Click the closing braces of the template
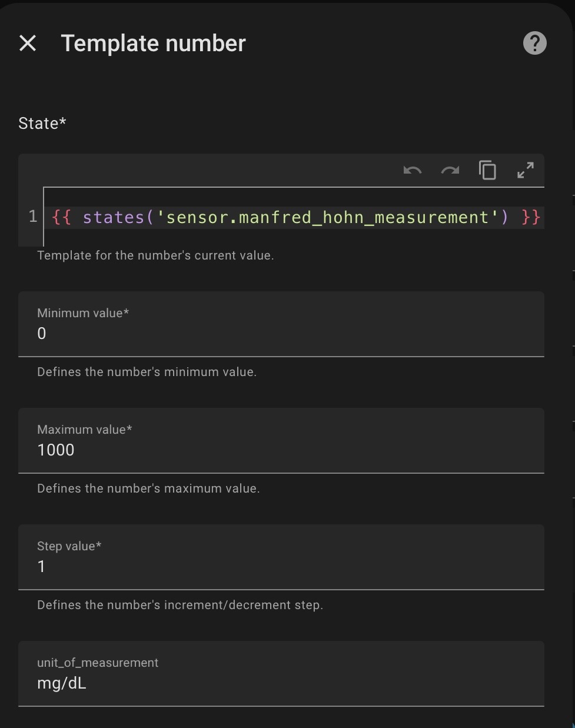The width and height of the screenshot is (575, 728). 531,218
